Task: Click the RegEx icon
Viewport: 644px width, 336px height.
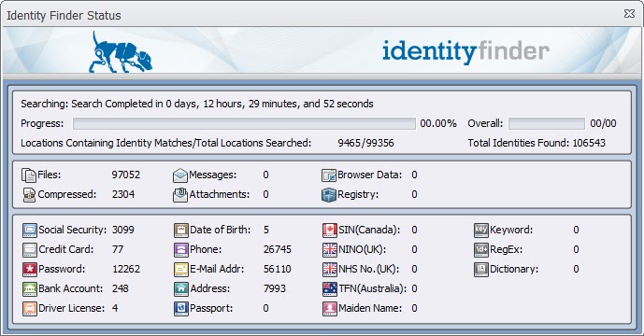Action: click(x=481, y=249)
